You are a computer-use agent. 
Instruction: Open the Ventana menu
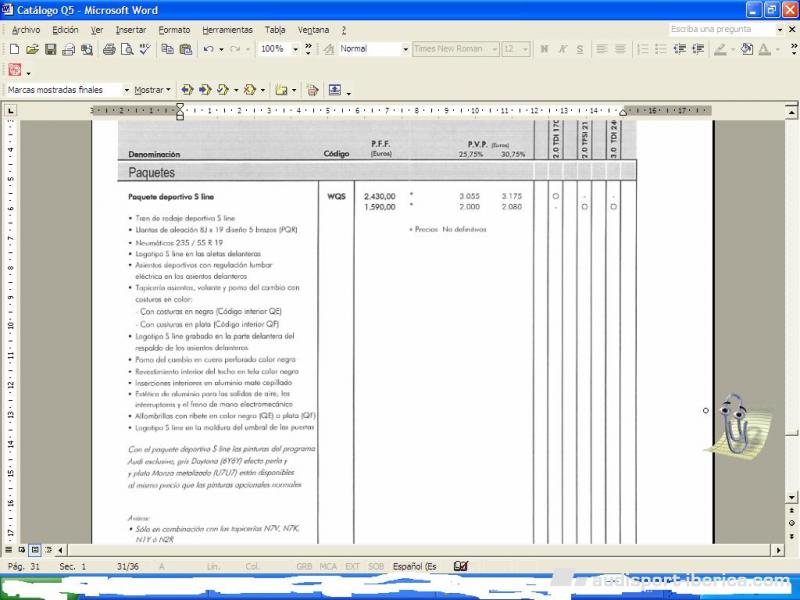point(313,30)
